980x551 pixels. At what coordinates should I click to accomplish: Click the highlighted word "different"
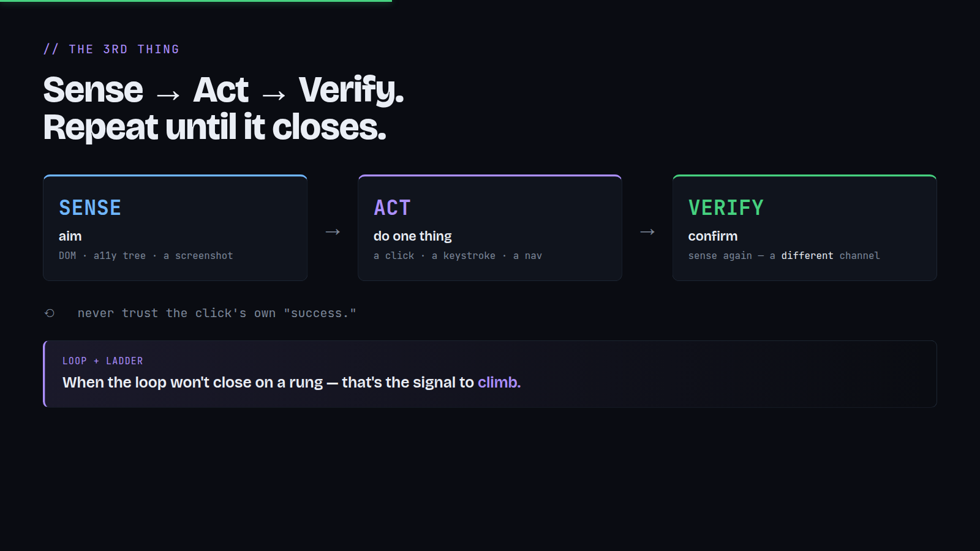(x=807, y=256)
